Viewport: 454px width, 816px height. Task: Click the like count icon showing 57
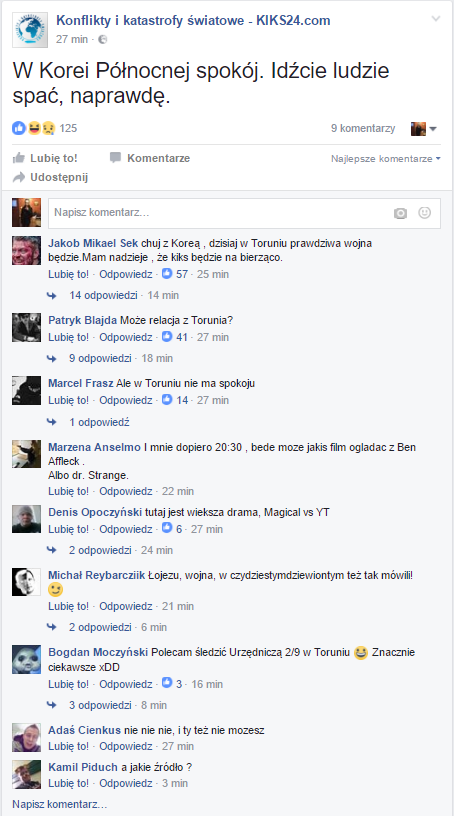coord(167,274)
